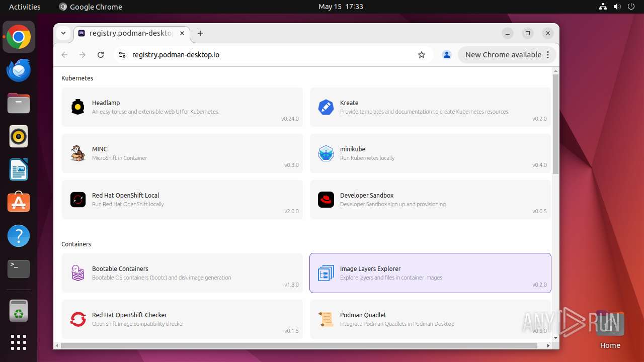
Task: Click the Chrome icon in the dock
Action: [x=19, y=37]
